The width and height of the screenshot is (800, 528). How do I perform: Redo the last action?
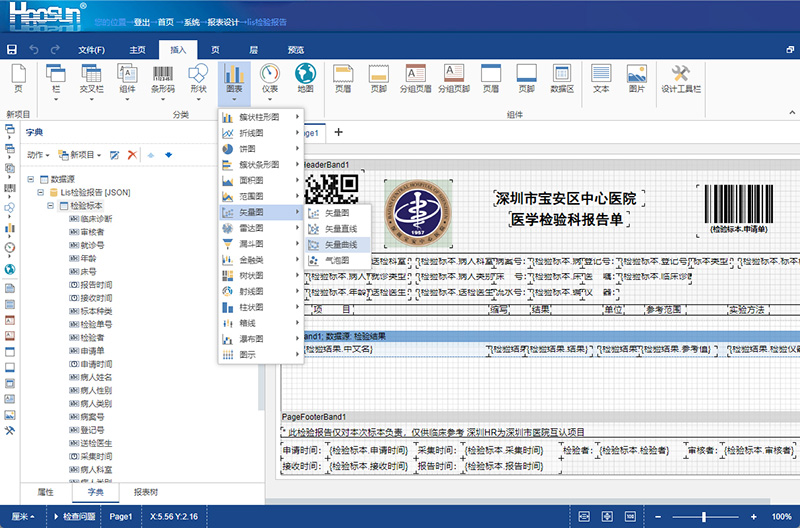pos(55,49)
